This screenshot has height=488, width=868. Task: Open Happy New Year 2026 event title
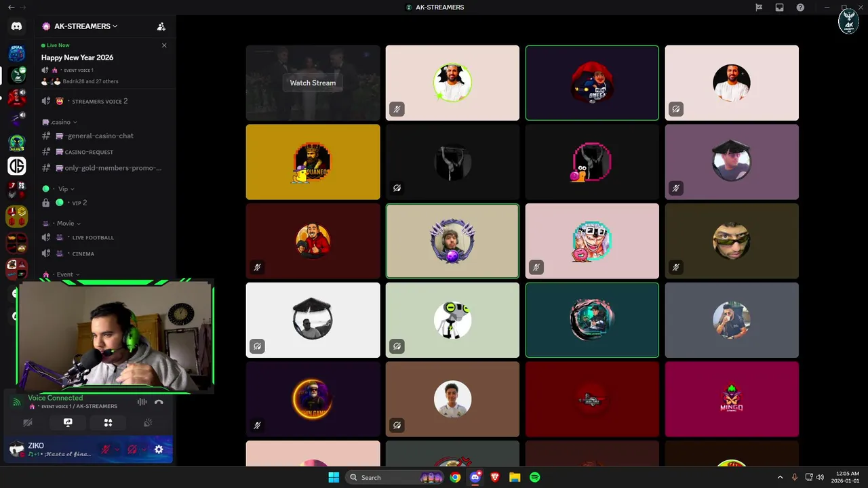tap(77, 58)
